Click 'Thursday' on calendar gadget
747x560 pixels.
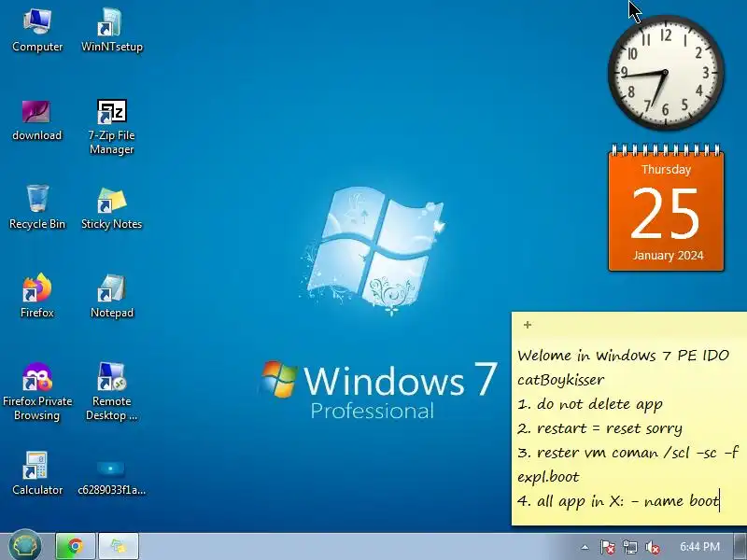pyautogui.click(x=666, y=170)
